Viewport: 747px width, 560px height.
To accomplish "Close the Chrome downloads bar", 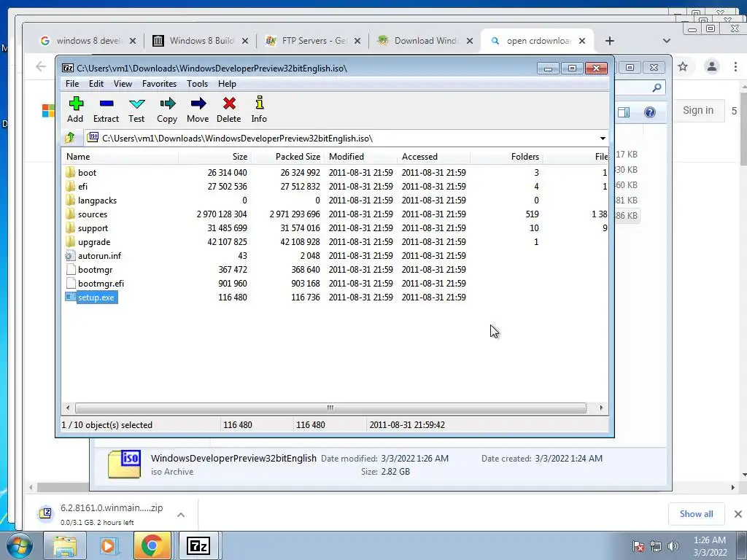I will pyautogui.click(x=738, y=514).
